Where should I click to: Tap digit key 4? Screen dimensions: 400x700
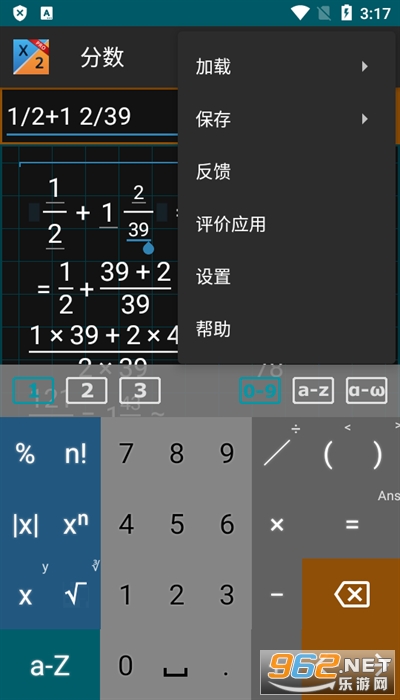point(126,525)
